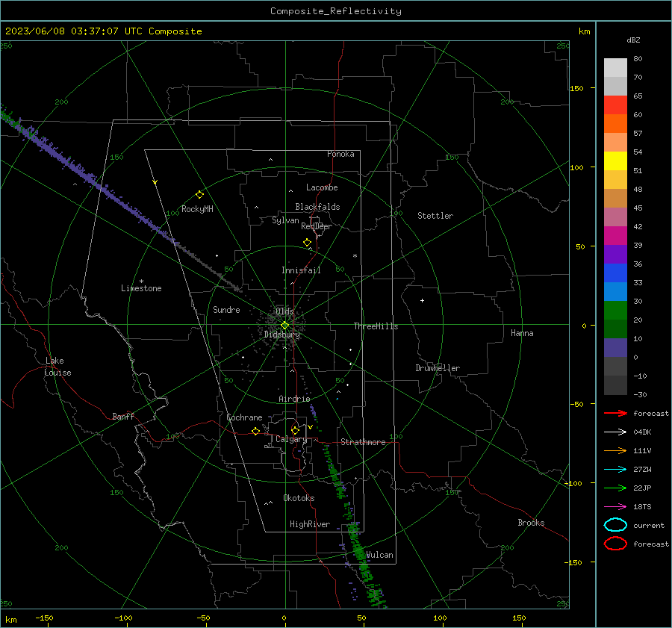This screenshot has width=672, height=628.
Task: Click the Vulcan city label
Action: click(x=379, y=555)
